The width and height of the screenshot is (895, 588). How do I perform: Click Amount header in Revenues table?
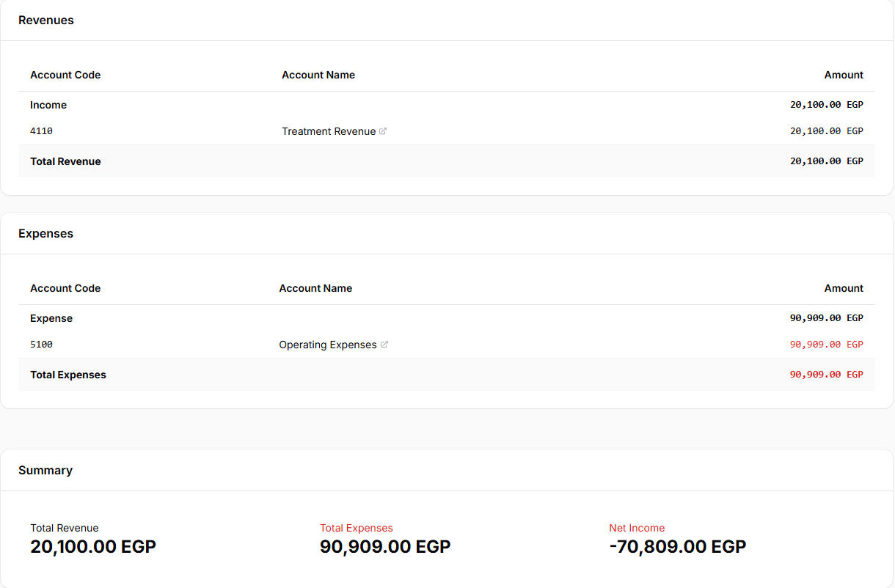coord(844,75)
